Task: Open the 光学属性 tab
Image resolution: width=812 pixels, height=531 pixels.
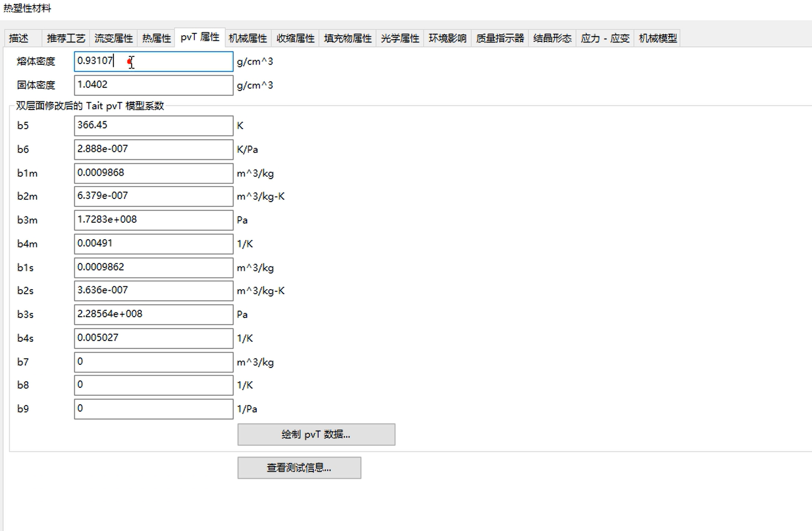Action: (x=400, y=38)
